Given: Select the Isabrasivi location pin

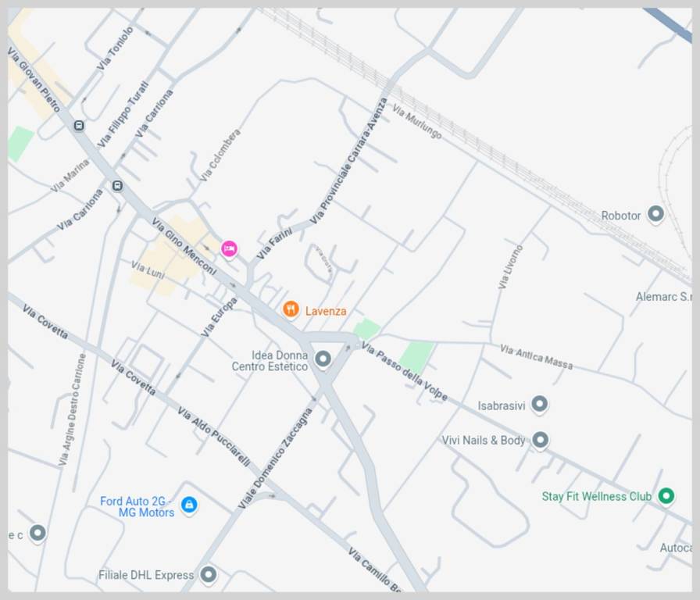Looking at the screenshot, I should click(x=539, y=404).
